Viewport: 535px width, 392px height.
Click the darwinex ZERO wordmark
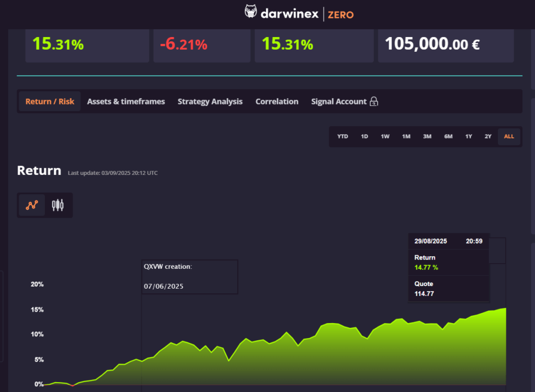click(x=307, y=14)
